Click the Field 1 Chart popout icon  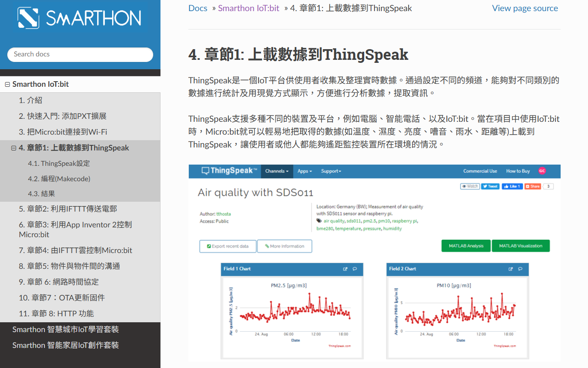(345, 269)
